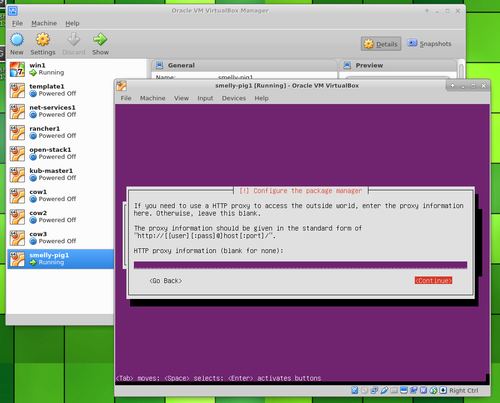
Task: Click the HTTP proxy input field
Action: [300, 265]
